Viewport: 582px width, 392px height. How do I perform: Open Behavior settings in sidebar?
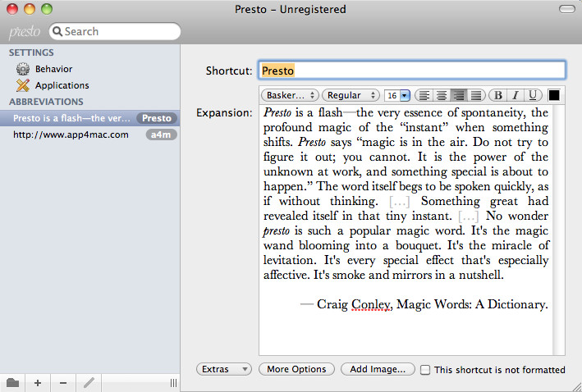pos(53,69)
